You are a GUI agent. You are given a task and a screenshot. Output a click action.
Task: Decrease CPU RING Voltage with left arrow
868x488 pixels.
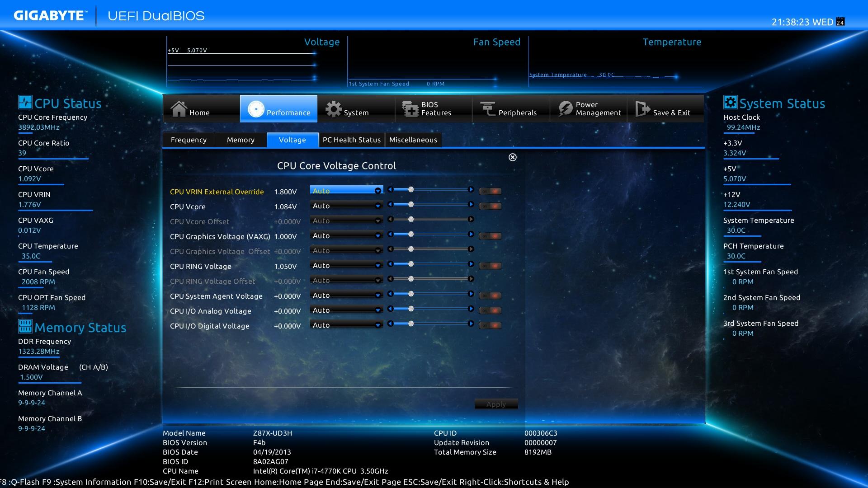click(x=390, y=264)
